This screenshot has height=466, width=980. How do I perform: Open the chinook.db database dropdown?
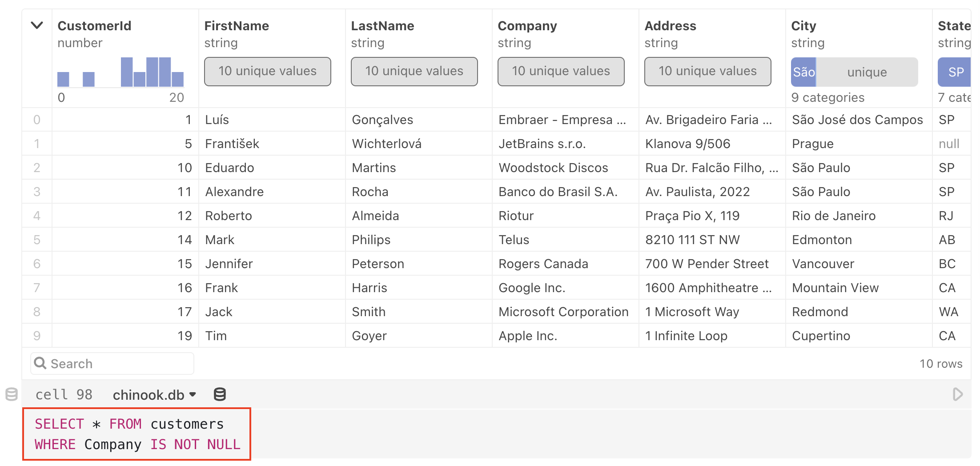(x=154, y=395)
